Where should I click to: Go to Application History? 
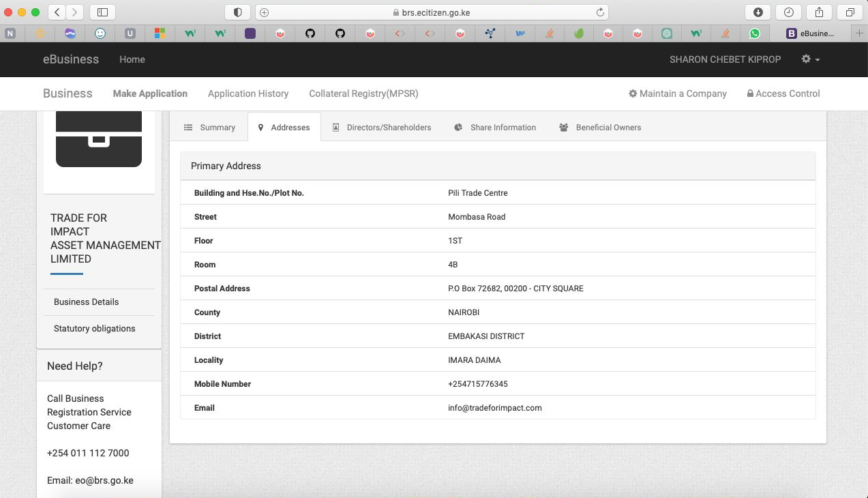248,93
